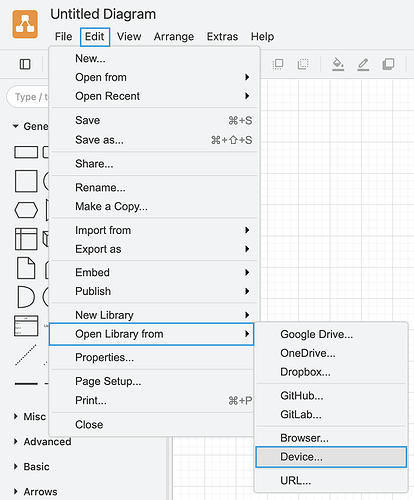Click the shape search input field
The height and width of the screenshot is (500, 414).
pos(28,97)
